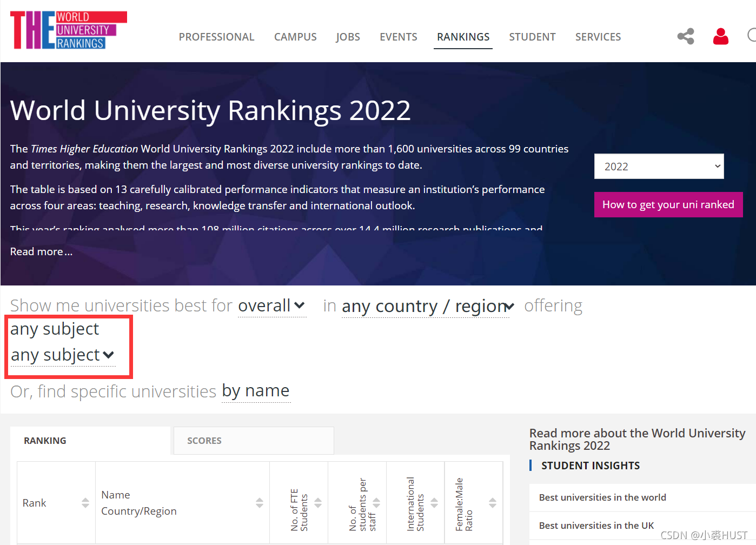The image size is (756, 545).
Task: Expand the 'any country / region' dropdown
Action: tap(428, 307)
